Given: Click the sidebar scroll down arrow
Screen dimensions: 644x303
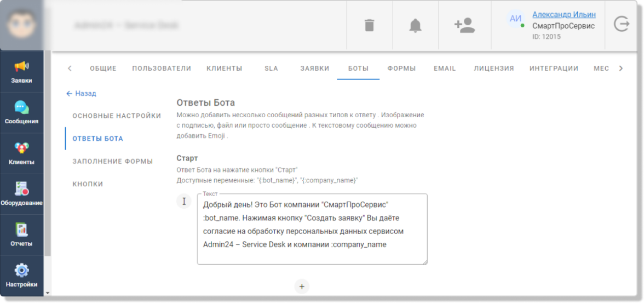Looking at the screenshot, I should pyautogui.click(x=48, y=293).
